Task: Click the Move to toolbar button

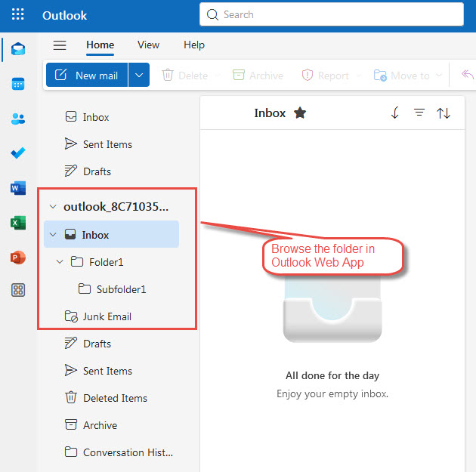Action: (x=401, y=76)
